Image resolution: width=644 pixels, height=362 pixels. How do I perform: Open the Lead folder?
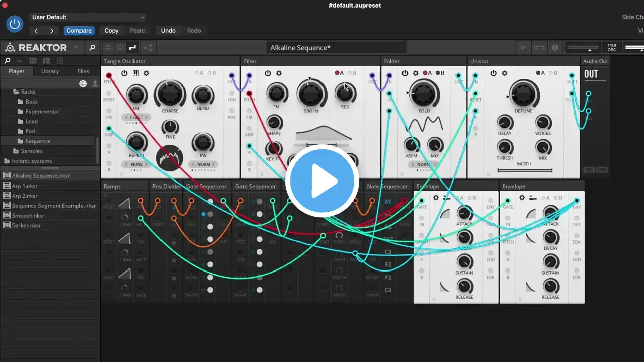click(31, 121)
